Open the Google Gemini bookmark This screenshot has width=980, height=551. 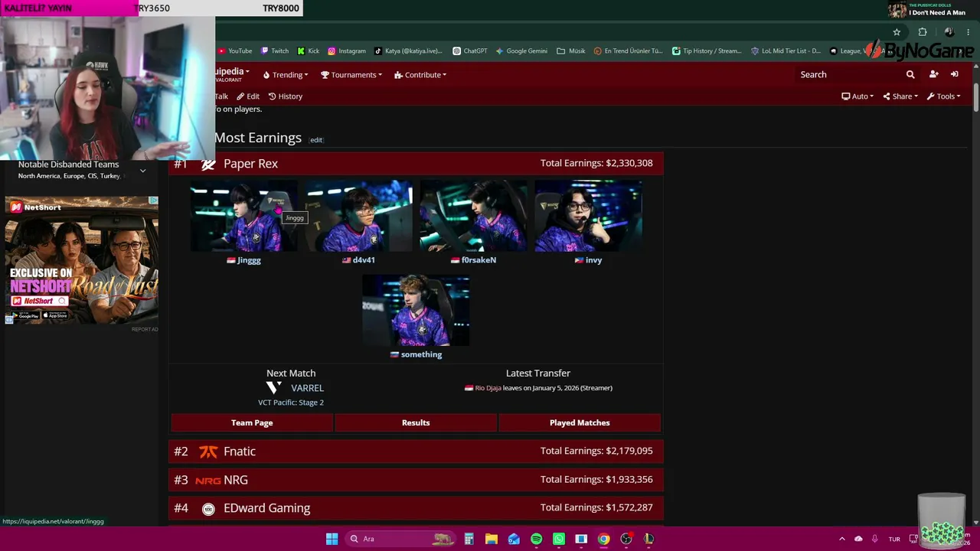[x=521, y=51]
